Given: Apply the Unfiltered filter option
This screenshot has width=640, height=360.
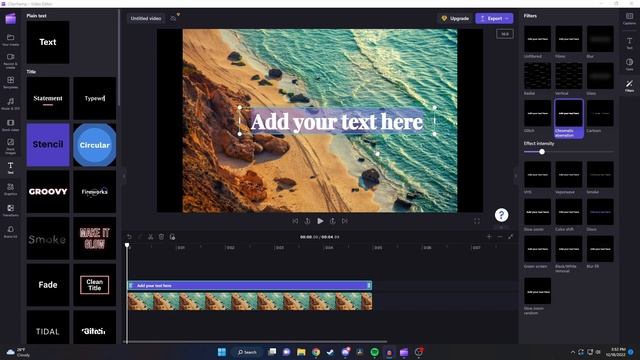Looking at the screenshot, I should pyautogui.click(x=538, y=39).
